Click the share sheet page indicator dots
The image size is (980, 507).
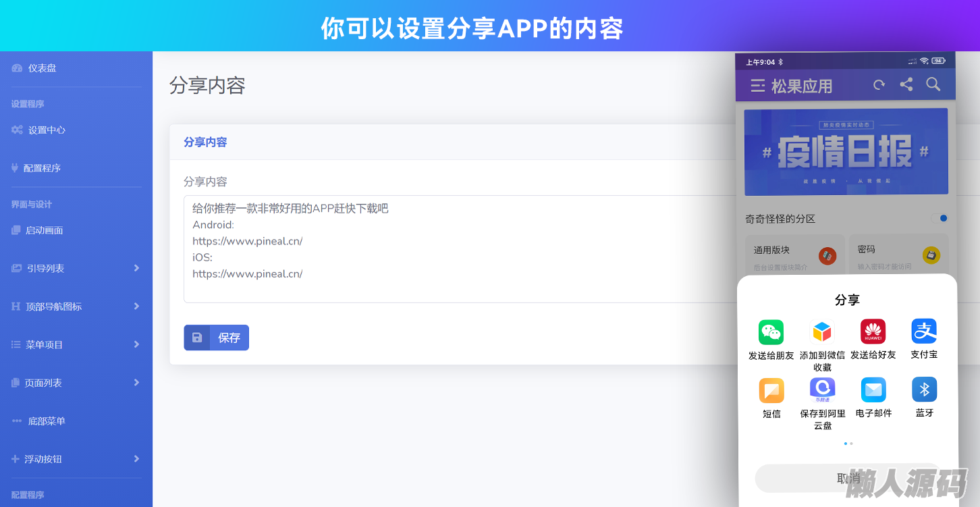tap(848, 444)
